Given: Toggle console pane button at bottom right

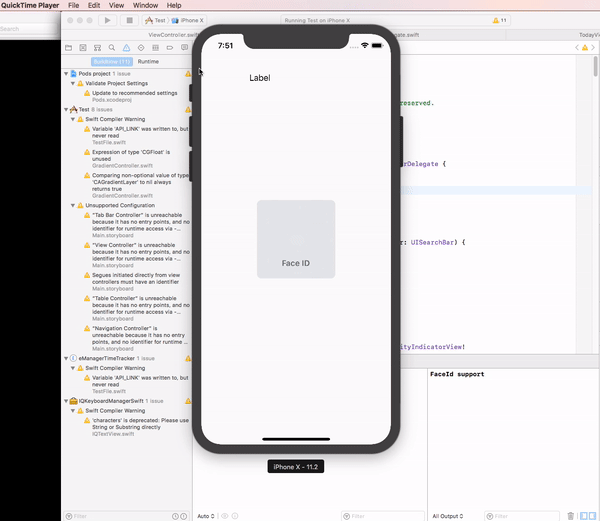Looking at the screenshot, I should pyautogui.click(x=592, y=516).
